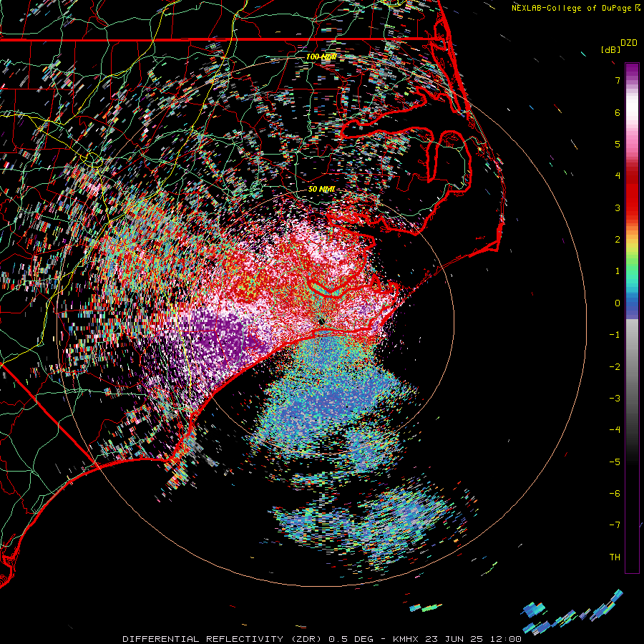Screen dimensions: 644x644
Task: Click the '-5' dB label on color scale
Action: point(615,462)
